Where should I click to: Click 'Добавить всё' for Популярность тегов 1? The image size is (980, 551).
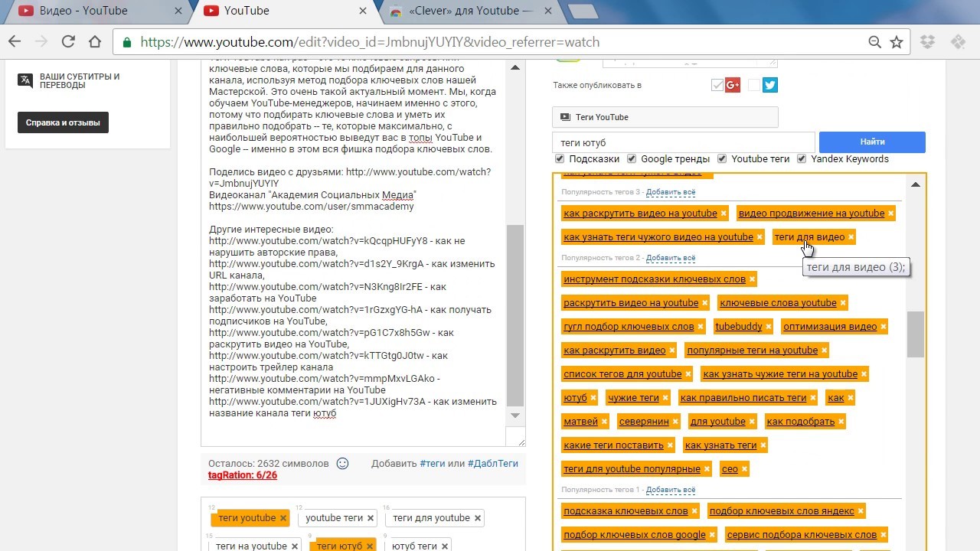point(671,490)
